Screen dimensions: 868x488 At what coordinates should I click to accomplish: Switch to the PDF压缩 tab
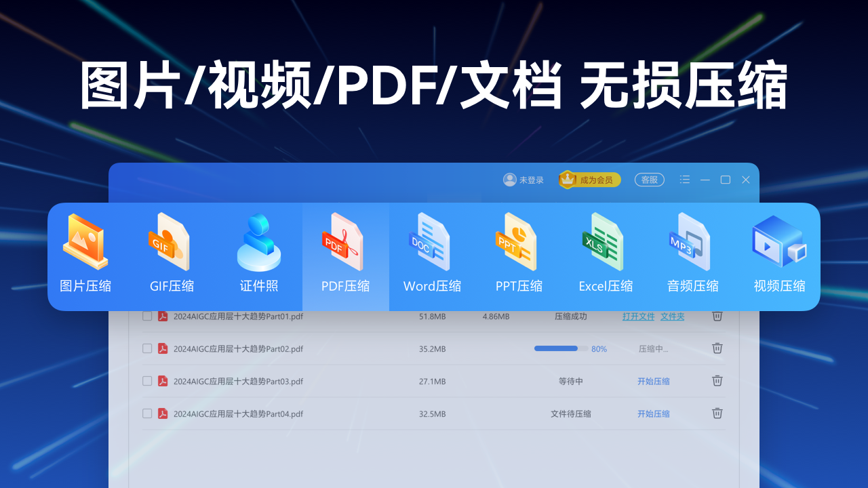tap(345, 256)
